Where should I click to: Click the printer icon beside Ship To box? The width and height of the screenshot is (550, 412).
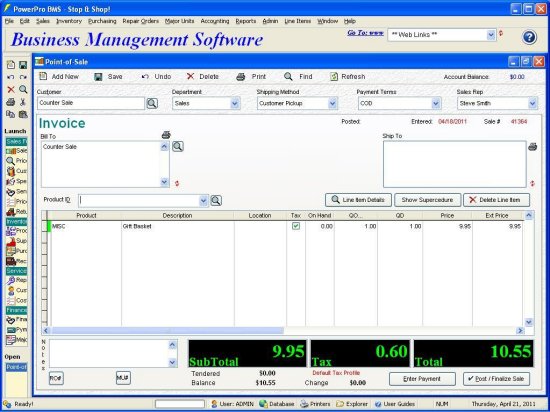click(x=532, y=147)
